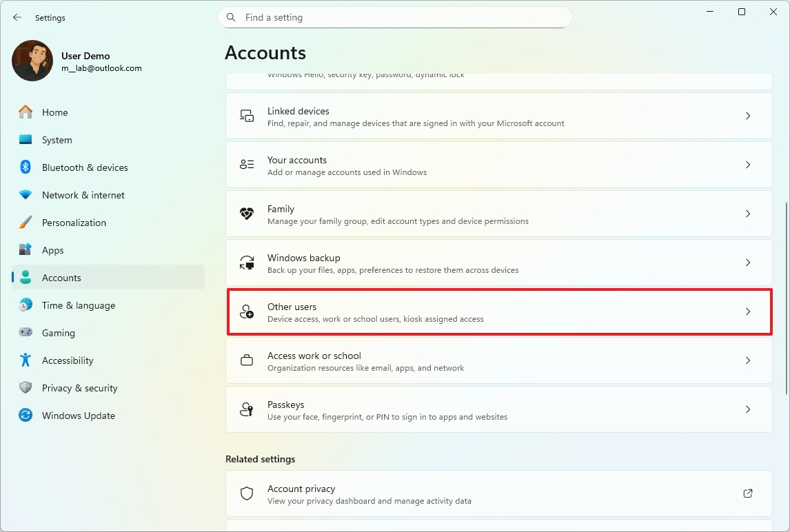
Task: Click the Privacy & security shield icon
Action: pos(26,387)
